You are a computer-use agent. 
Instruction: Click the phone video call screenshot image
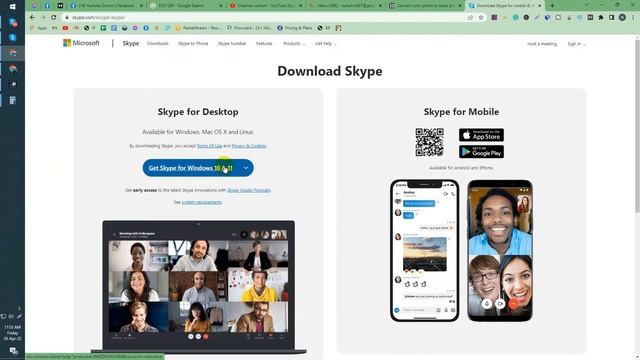pos(500,250)
